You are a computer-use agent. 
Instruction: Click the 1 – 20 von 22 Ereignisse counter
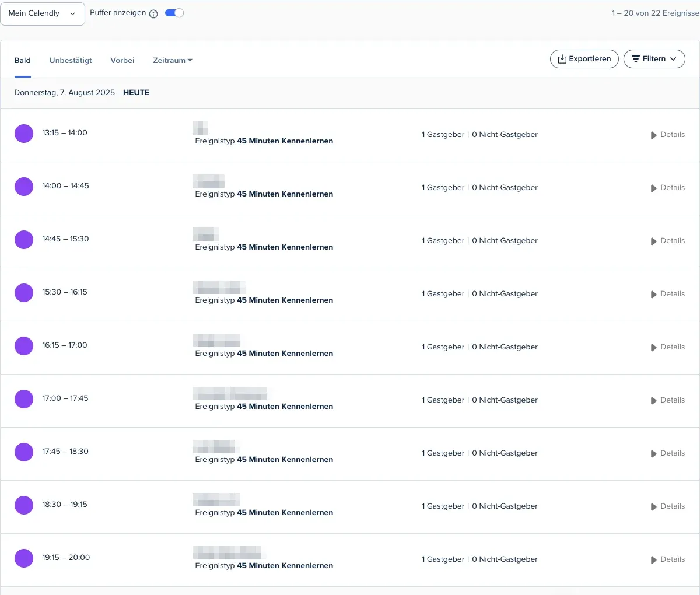(656, 13)
